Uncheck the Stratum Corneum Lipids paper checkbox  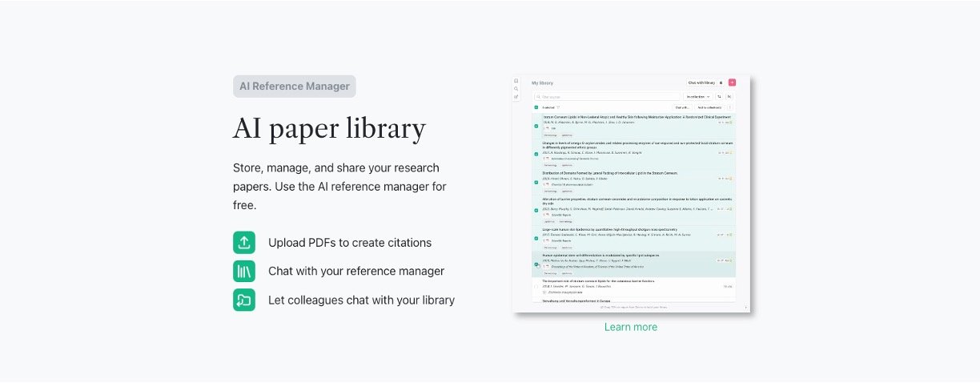(x=536, y=126)
